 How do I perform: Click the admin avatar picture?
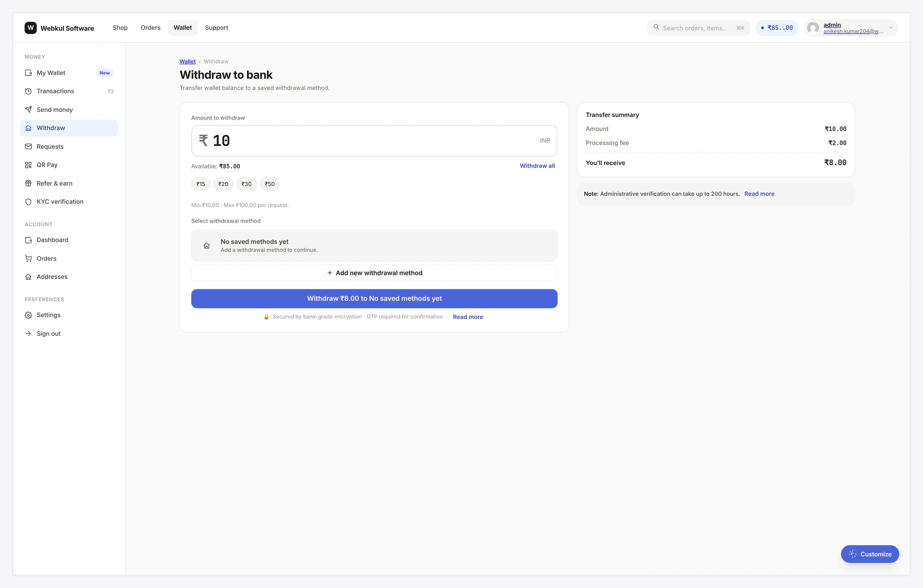[813, 28]
